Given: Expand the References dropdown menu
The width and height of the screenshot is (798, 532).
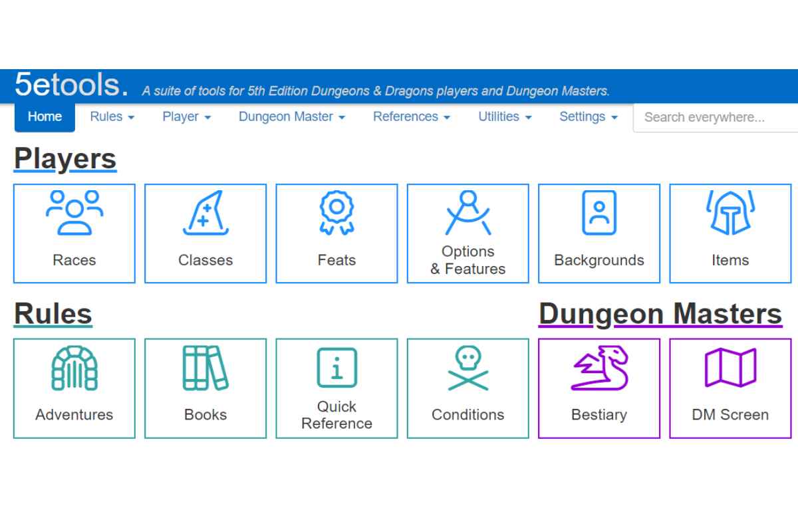Looking at the screenshot, I should (x=412, y=116).
